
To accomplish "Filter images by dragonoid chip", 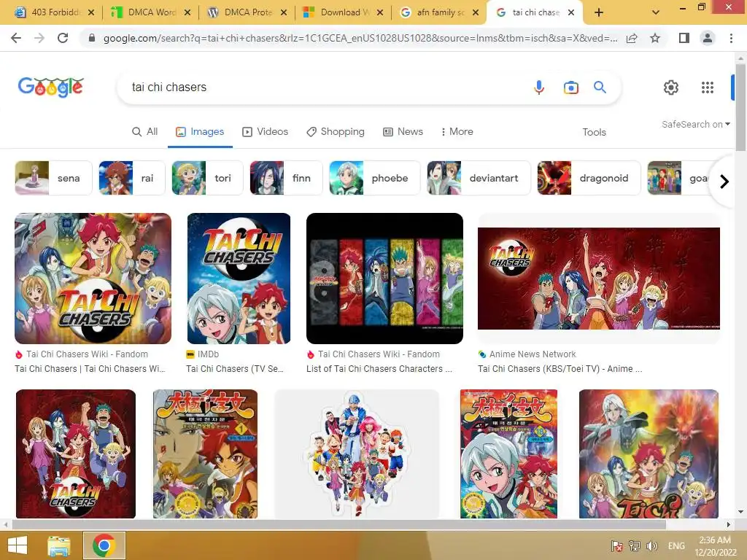I will 589,178.
